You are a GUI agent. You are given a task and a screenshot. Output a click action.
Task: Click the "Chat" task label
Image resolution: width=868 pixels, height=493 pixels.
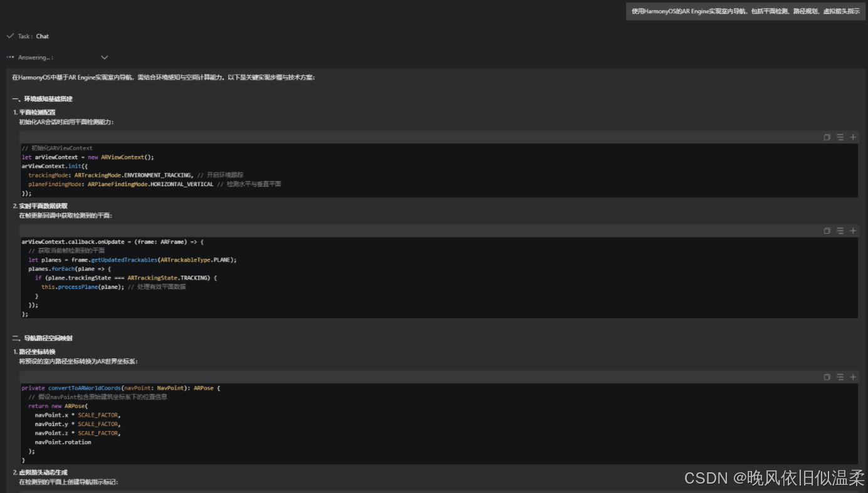tap(42, 36)
